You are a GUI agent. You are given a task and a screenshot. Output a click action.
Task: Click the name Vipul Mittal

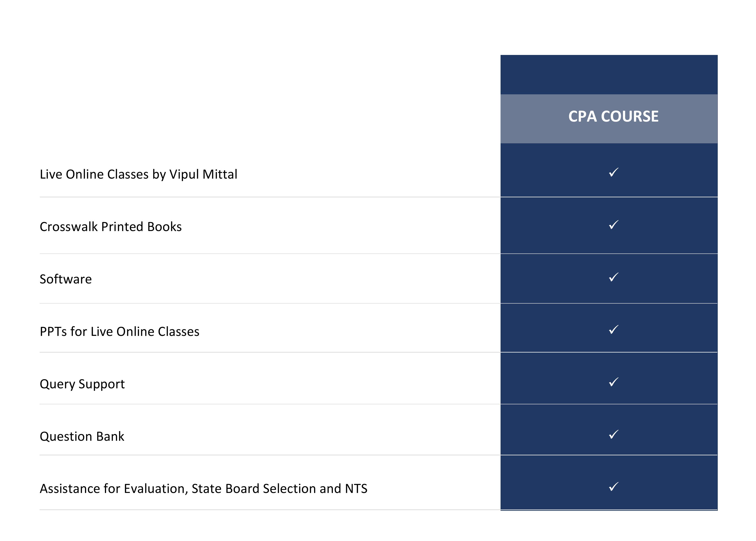[203, 174]
